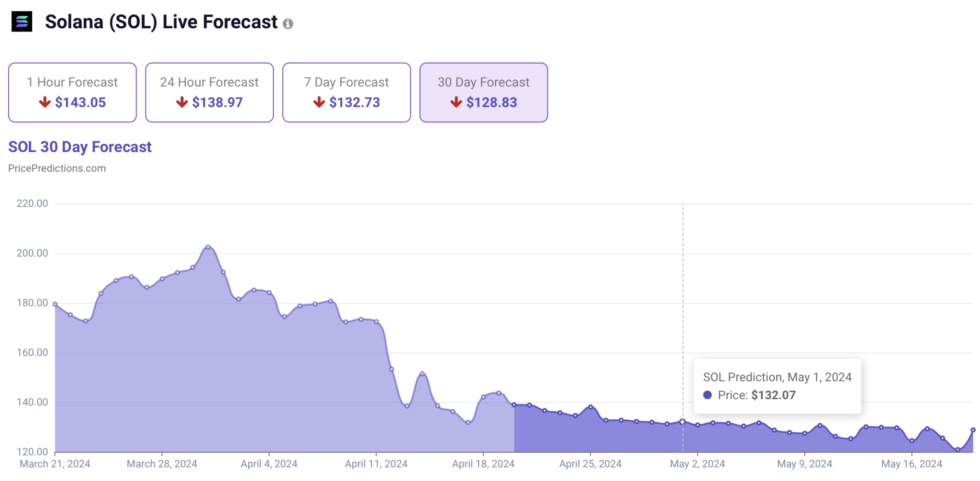Screen dimensions: 980x481
Task: Click the first data point at March 21
Action: [55, 304]
